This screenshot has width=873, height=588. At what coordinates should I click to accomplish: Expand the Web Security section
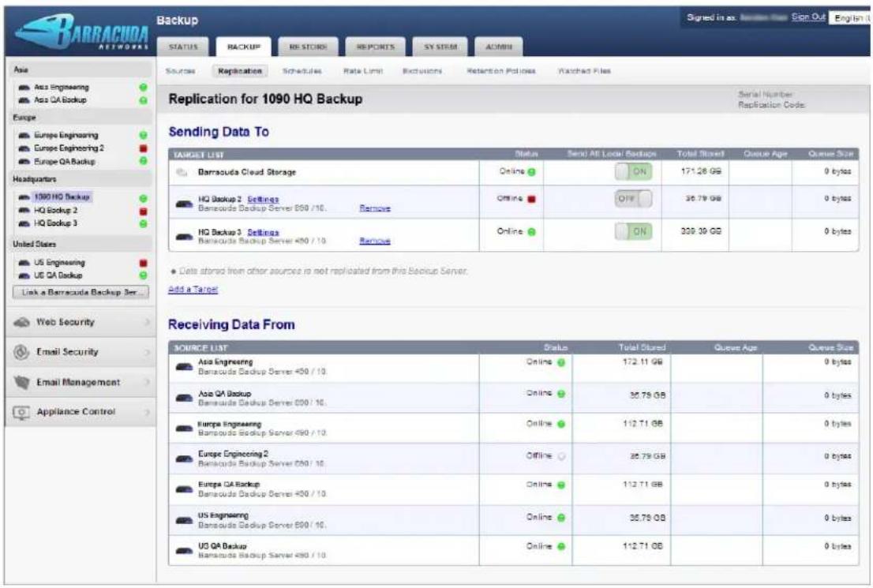point(81,322)
